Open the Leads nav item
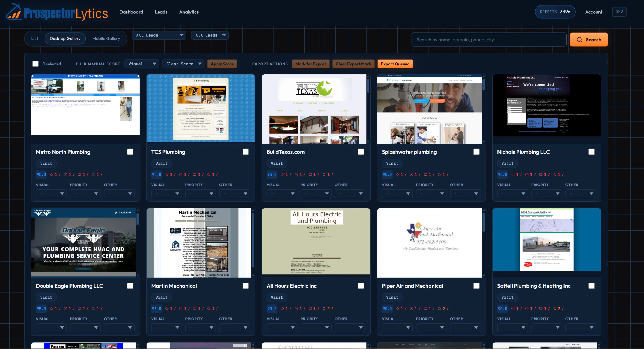The width and height of the screenshot is (644, 349). click(161, 12)
